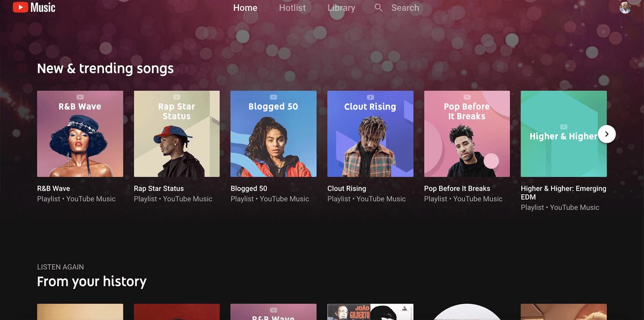Click the video icon on Pop Before It Breaks

[x=466, y=97]
